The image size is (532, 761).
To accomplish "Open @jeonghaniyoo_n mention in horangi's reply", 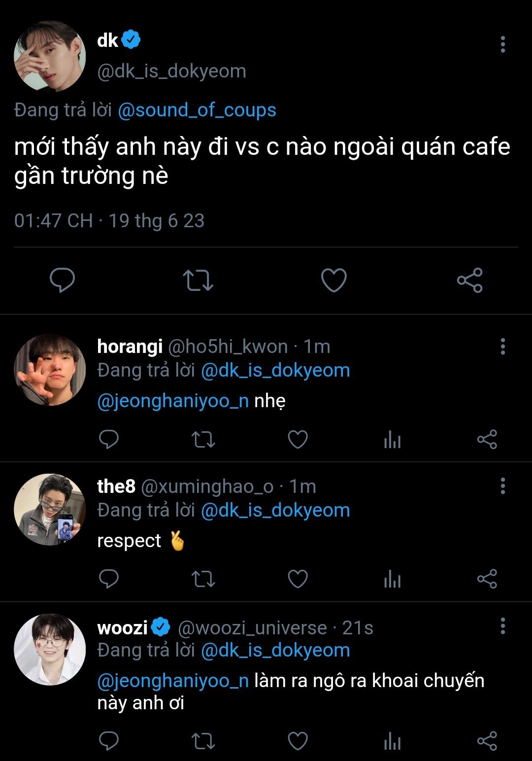I will click(x=173, y=401).
